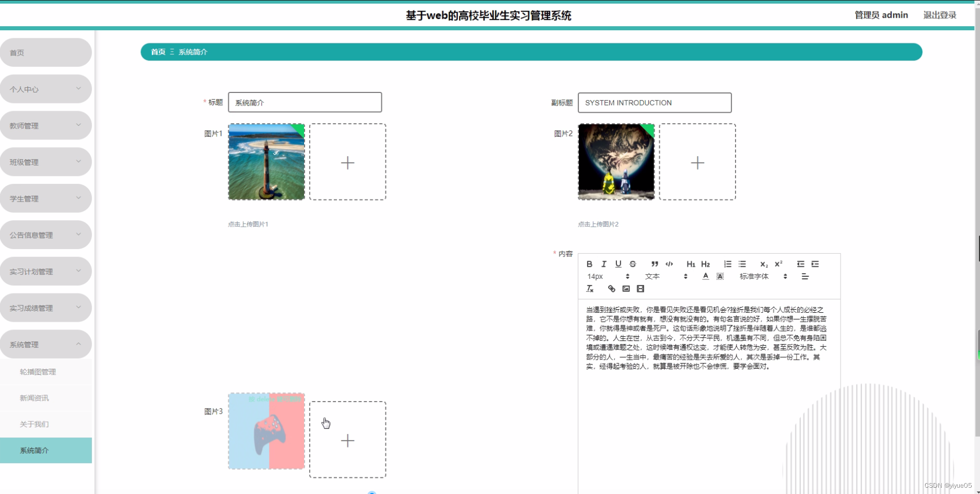The height and width of the screenshot is (494, 980).
Task: Underline the selected editor text
Action: coord(619,264)
